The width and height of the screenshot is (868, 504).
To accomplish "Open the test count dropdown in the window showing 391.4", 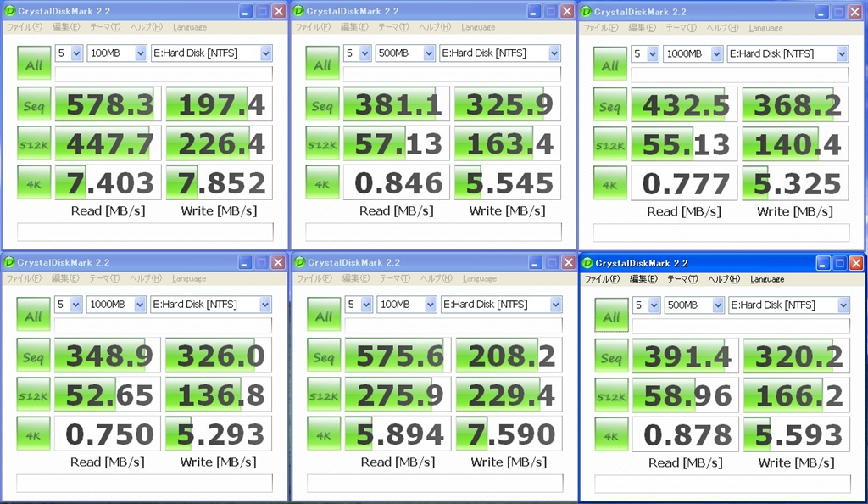I will pos(647,305).
